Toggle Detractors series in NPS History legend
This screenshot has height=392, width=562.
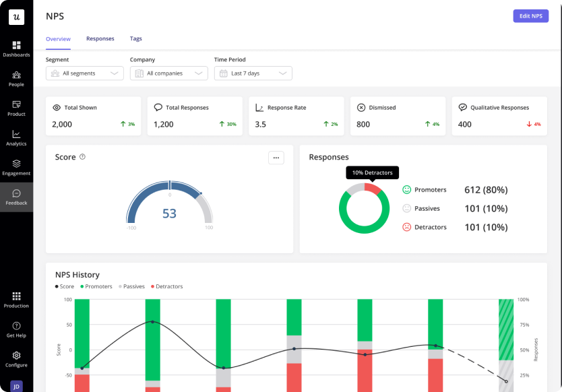pyautogui.click(x=167, y=286)
